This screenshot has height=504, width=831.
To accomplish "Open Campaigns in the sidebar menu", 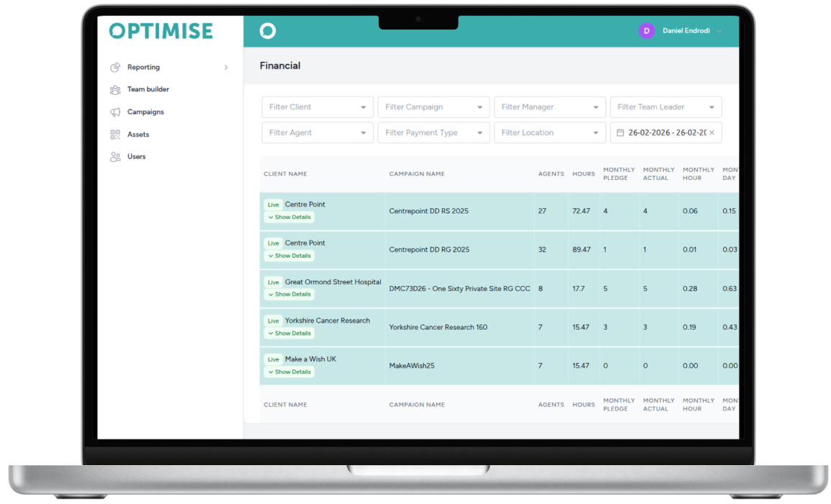I will coord(145,112).
